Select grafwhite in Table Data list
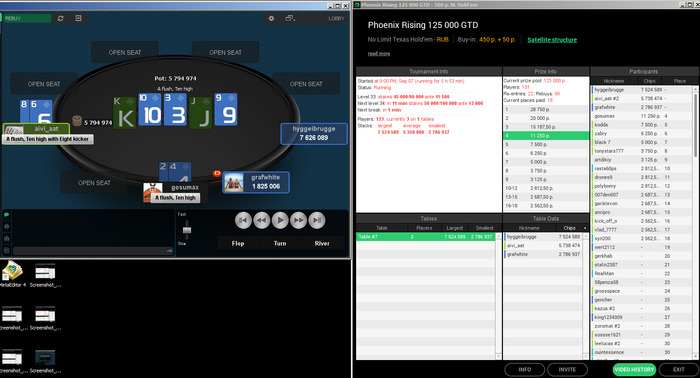This screenshot has height=378, width=700. [542, 254]
